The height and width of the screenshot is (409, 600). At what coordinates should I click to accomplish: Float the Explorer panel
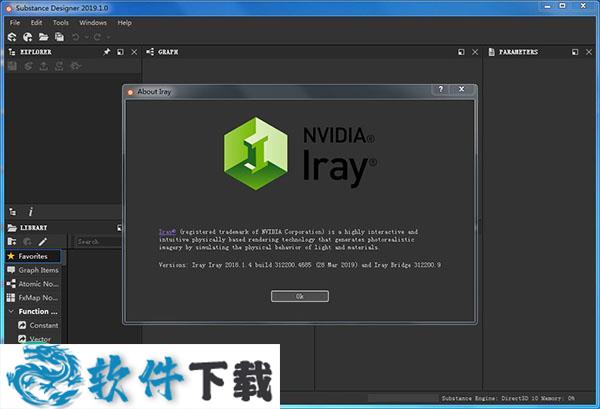click(x=121, y=52)
